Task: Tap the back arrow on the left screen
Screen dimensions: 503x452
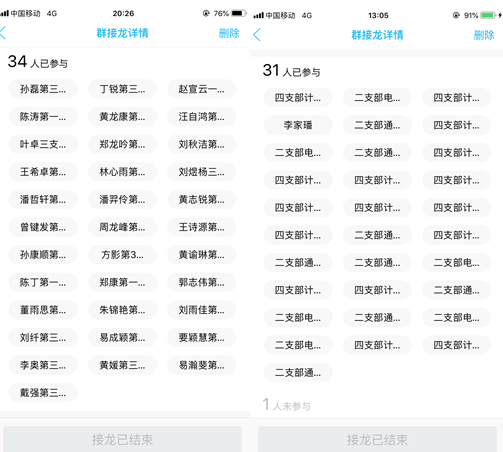Action: pyautogui.click(x=3, y=33)
